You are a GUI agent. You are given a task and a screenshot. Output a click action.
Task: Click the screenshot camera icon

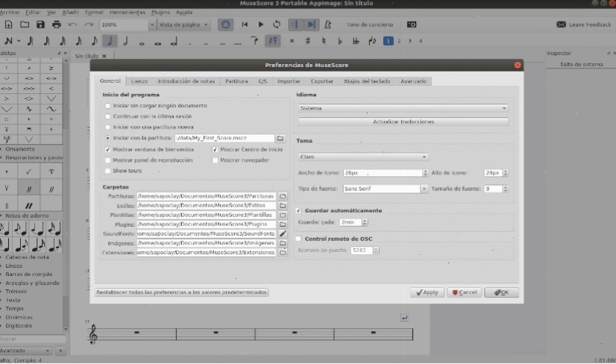[x=412, y=25]
